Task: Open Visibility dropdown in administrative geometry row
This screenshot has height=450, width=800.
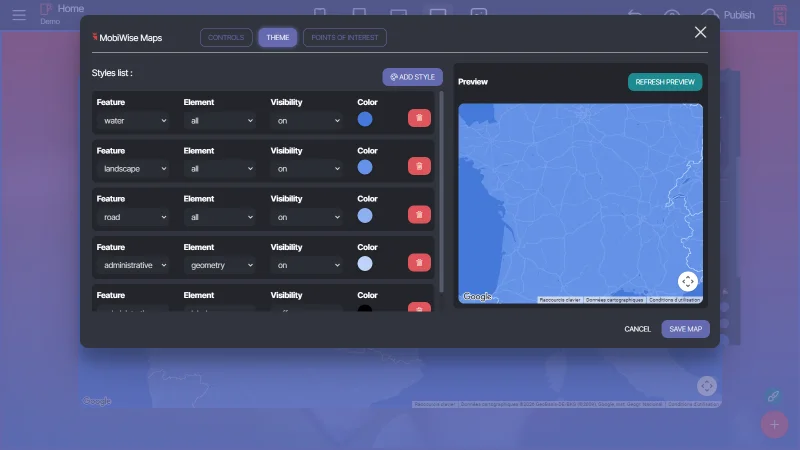Action: [x=307, y=265]
